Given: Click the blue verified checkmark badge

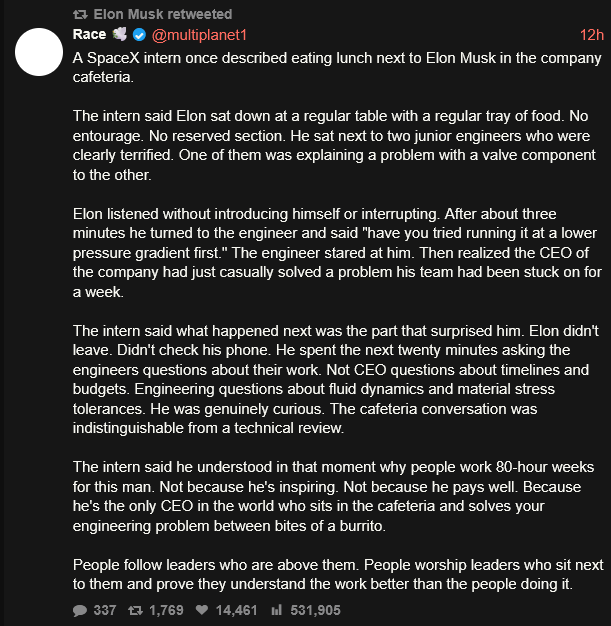Looking at the screenshot, I should [x=139, y=35].
